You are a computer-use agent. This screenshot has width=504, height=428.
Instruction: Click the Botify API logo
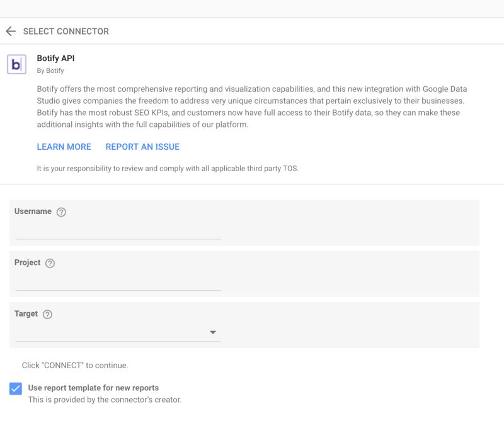pyautogui.click(x=16, y=64)
